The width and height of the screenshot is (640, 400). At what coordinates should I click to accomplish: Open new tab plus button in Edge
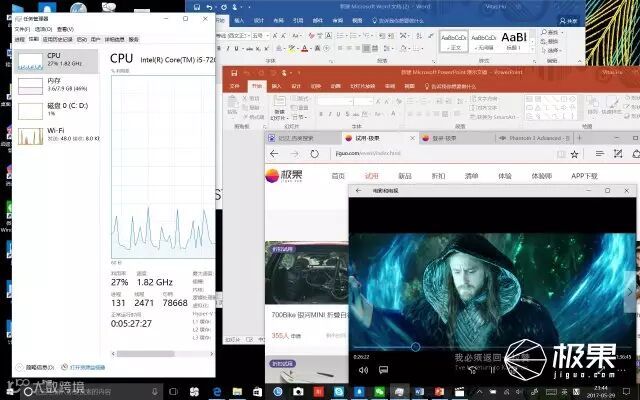pyautogui.click(x=579, y=138)
